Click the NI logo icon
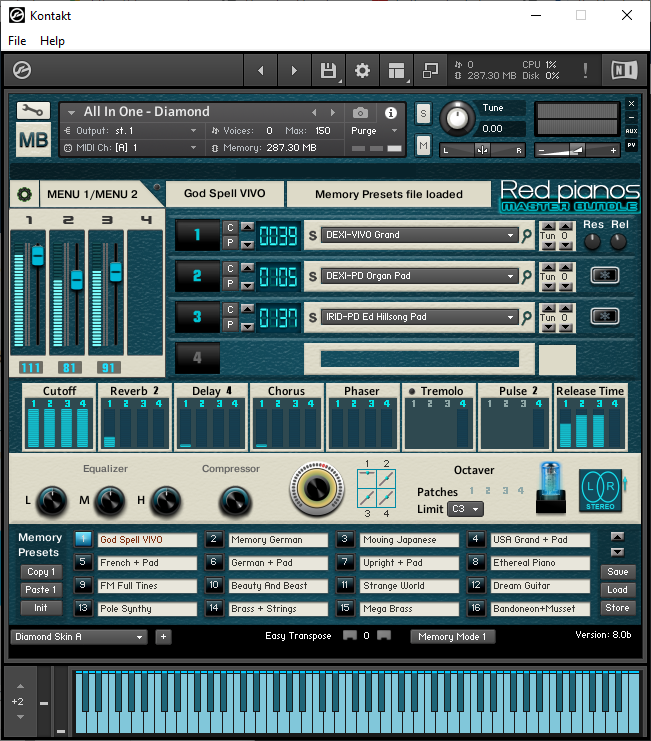 click(624, 70)
